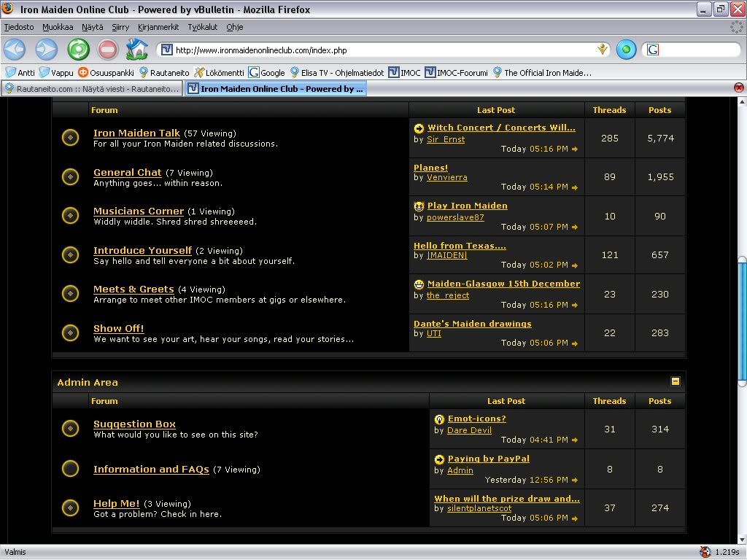
Task: Collapse the Admin Area category
Action: pos(676,381)
